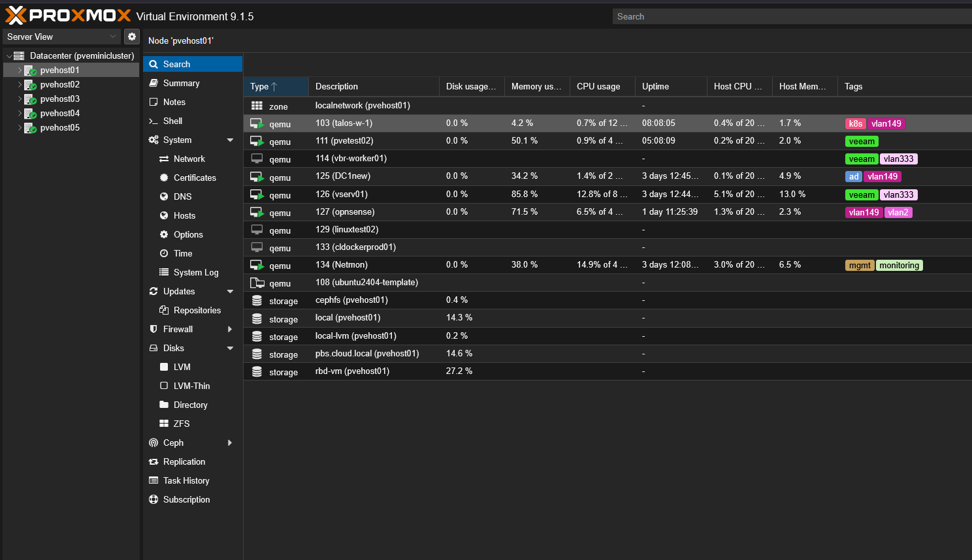Open the Certificates panel
Viewport: 972px width, 560px height.
coord(195,178)
